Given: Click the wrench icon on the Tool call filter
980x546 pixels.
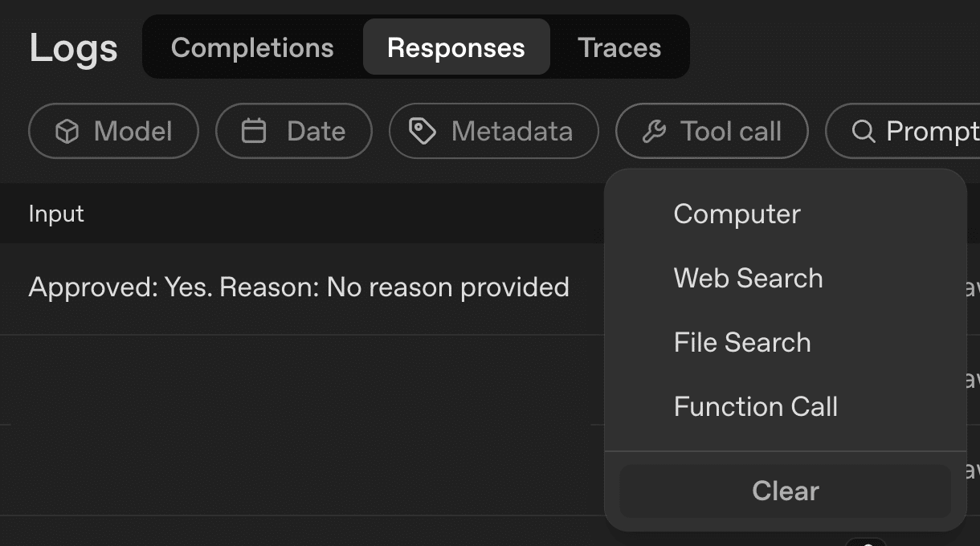Looking at the screenshot, I should pyautogui.click(x=655, y=132).
